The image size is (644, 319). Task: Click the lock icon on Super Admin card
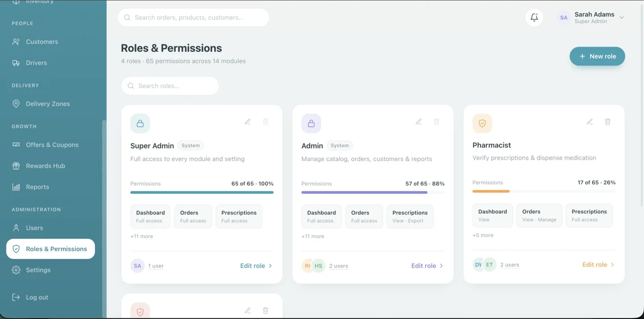140,123
